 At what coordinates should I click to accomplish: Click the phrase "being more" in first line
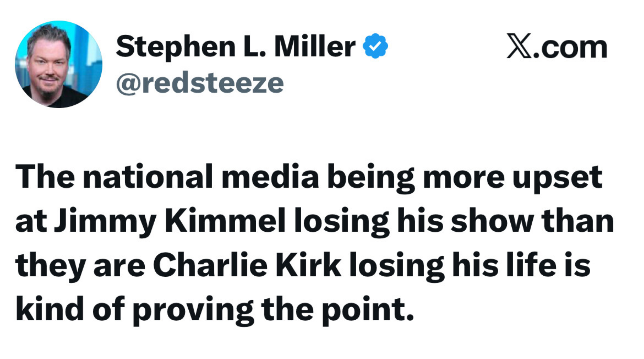(x=415, y=177)
